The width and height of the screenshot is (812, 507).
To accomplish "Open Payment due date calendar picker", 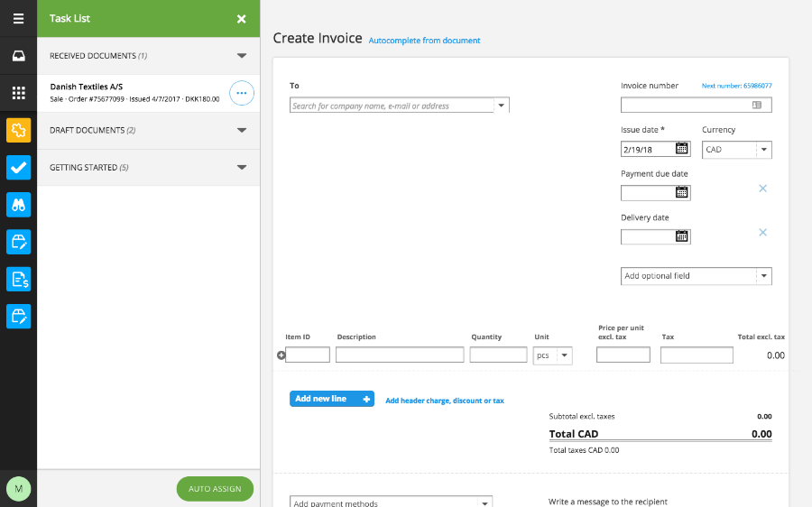I will (x=681, y=192).
